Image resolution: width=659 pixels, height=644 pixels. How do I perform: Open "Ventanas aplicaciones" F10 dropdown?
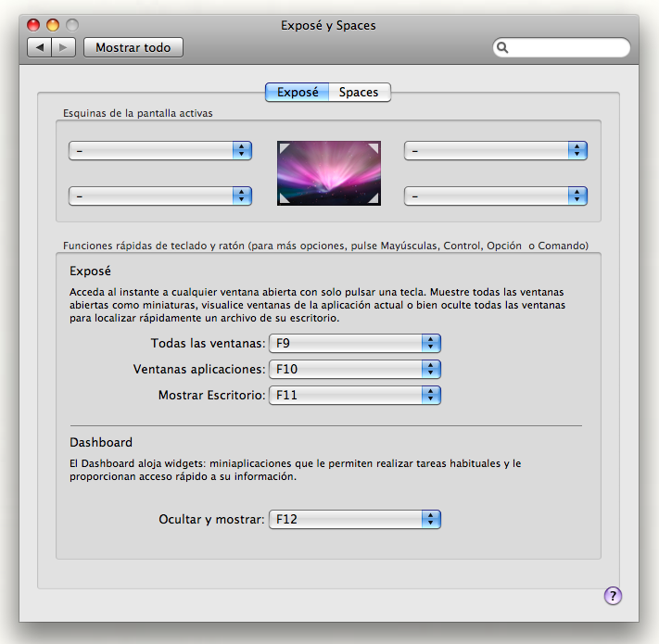[355, 370]
